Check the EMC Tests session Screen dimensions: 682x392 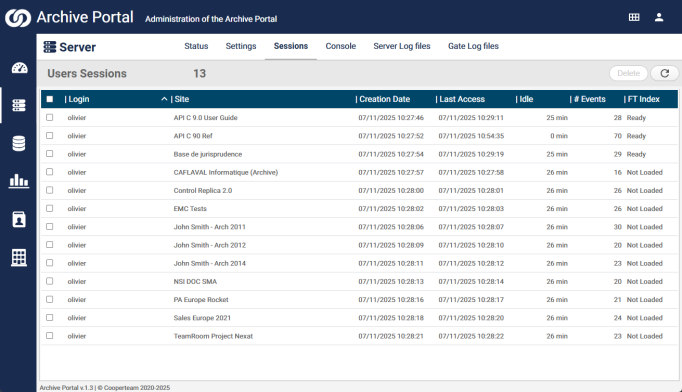click(50, 208)
